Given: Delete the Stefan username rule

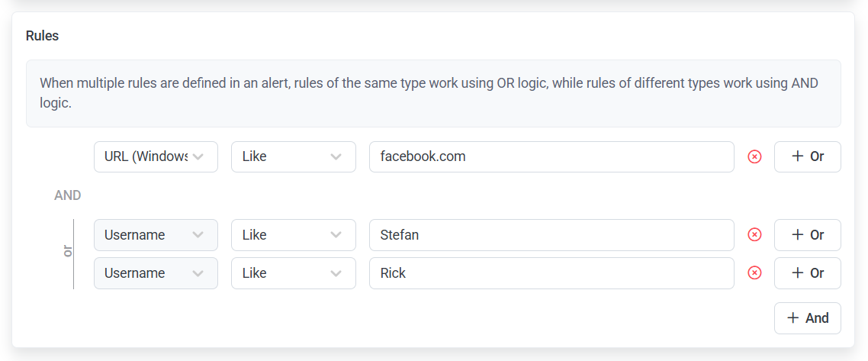Looking at the screenshot, I should pos(754,235).
